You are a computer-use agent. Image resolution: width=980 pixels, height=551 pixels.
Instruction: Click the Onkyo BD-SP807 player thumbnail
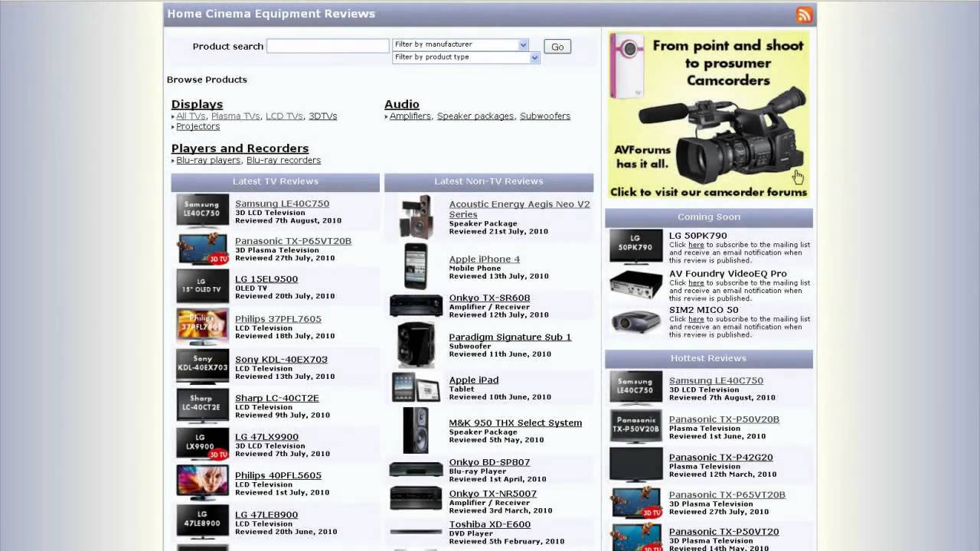pos(416,468)
